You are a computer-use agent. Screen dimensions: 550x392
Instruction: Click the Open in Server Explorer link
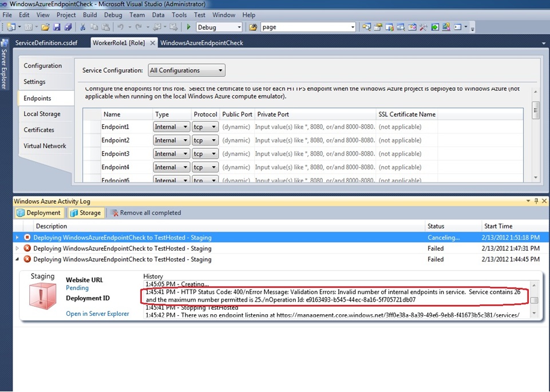(x=97, y=314)
